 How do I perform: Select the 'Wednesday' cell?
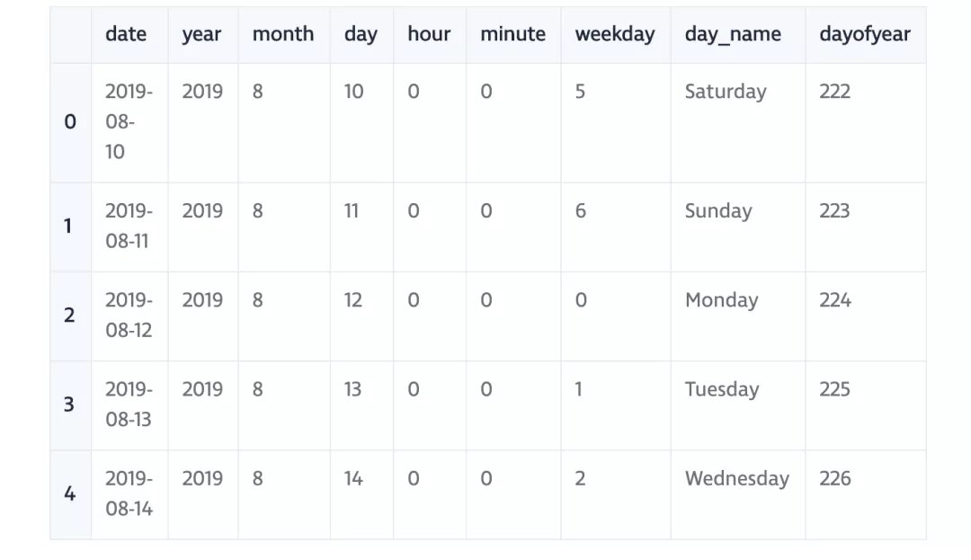tap(736, 478)
